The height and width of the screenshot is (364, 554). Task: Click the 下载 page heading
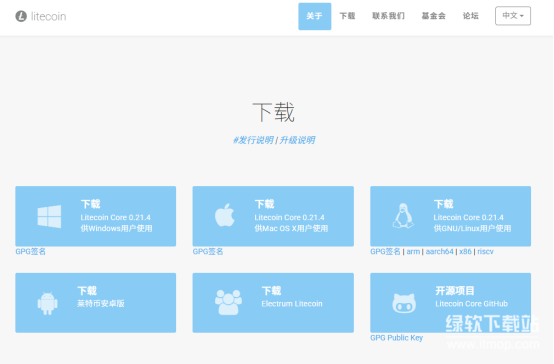click(273, 112)
